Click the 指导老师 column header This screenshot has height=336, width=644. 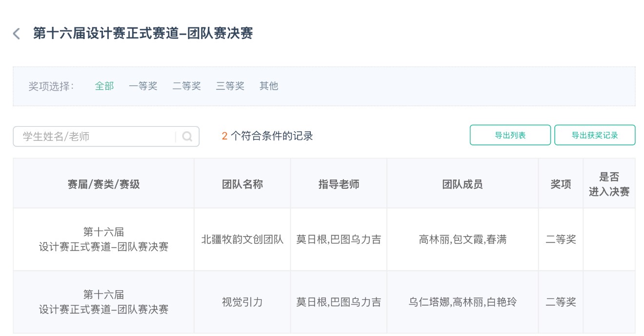coord(339,184)
